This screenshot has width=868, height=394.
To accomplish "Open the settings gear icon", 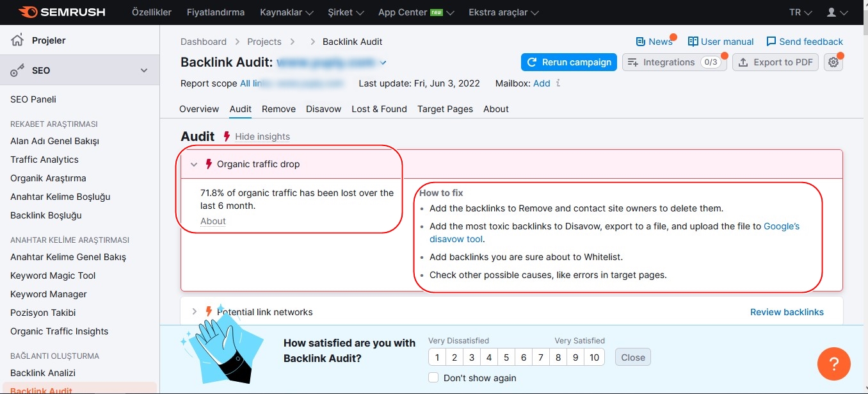I will 833,62.
